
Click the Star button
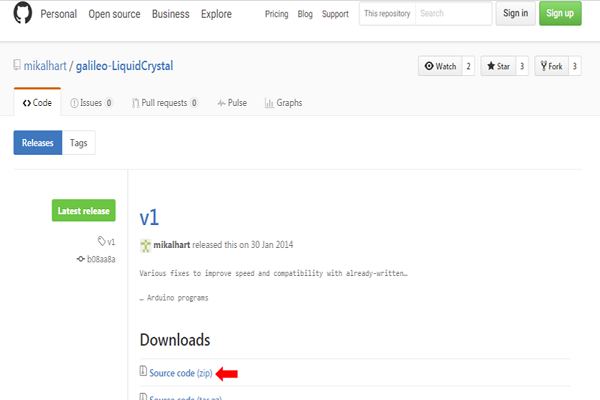pos(498,66)
